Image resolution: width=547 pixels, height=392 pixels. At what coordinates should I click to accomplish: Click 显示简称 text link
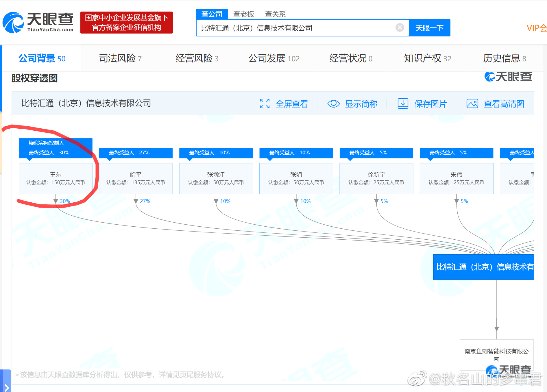click(x=361, y=104)
